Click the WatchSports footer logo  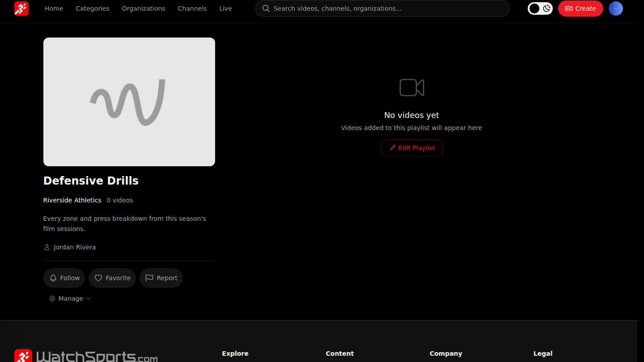[x=86, y=356]
